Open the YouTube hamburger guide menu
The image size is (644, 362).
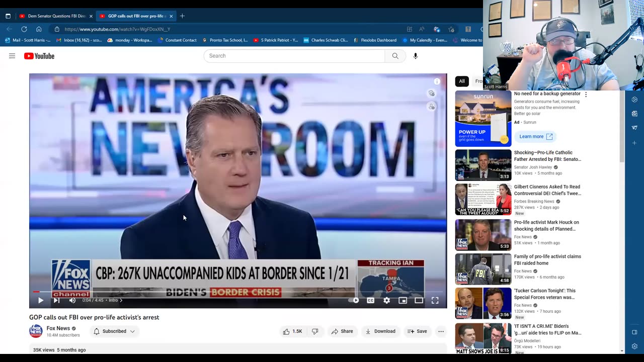[x=12, y=56]
